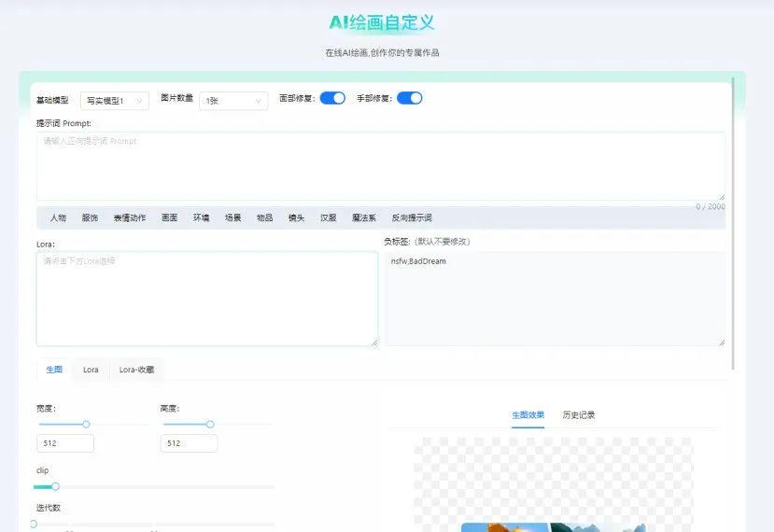Select the 汉服 prompt category
The height and width of the screenshot is (532, 774).
point(329,217)
